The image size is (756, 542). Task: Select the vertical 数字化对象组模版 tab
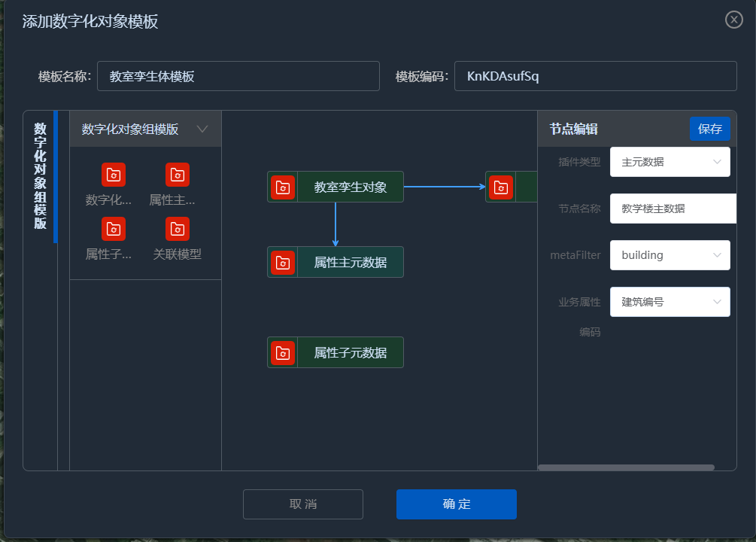point(41,176)
